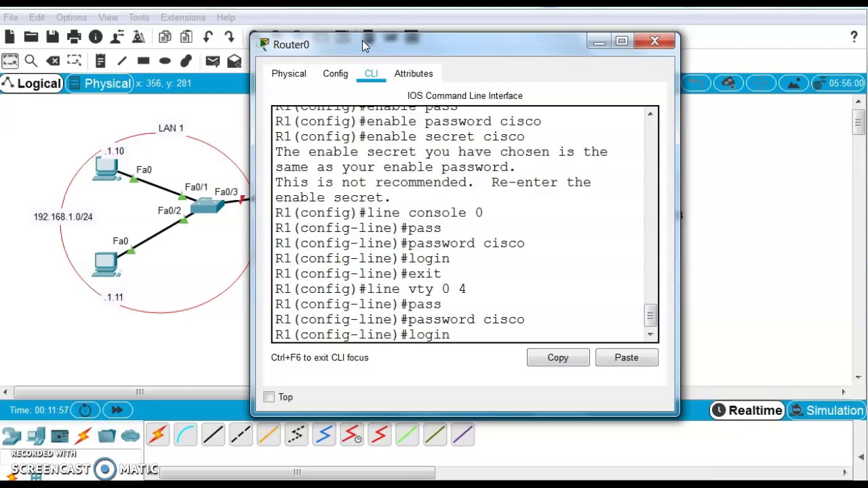This screenshot has height=488, width=868.
Task: Choose the orange fiber cable
Action: pyautogui.click(x=269, y=434)
